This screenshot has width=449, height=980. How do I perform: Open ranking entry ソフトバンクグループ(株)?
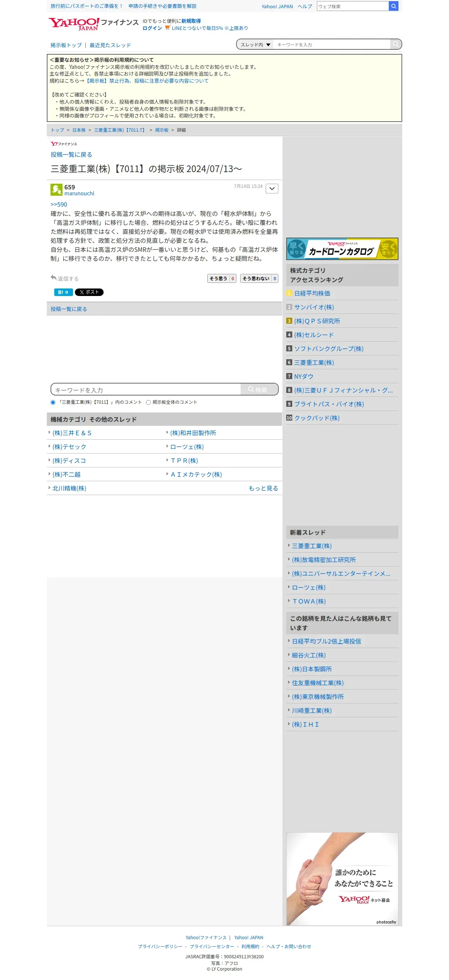(x=329, y=348)
